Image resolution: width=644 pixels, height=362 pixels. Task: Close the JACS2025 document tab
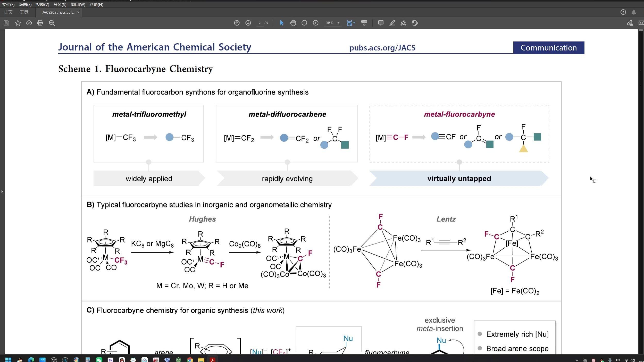click(x=78, y=12)
